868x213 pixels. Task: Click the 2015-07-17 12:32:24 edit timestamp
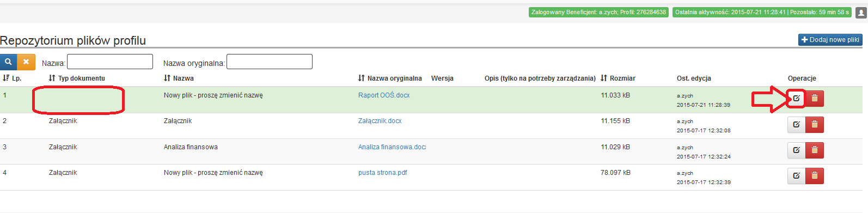(x=704, y=157)
